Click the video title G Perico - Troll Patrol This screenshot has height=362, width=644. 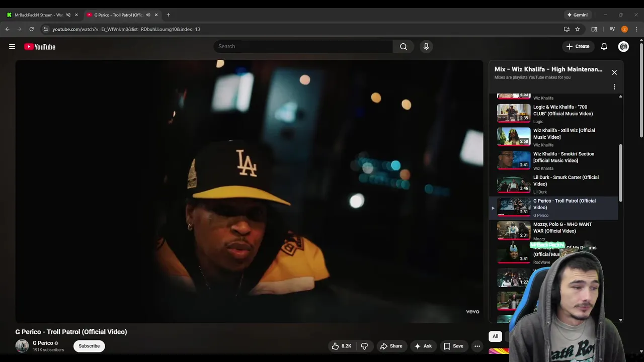point(71,332)
